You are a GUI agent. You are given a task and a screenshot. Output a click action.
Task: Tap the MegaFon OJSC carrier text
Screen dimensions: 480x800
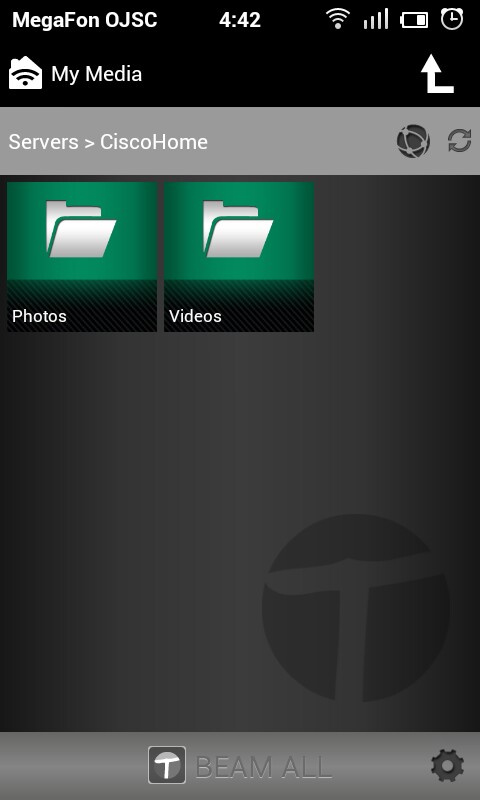[x=85, y=20]
